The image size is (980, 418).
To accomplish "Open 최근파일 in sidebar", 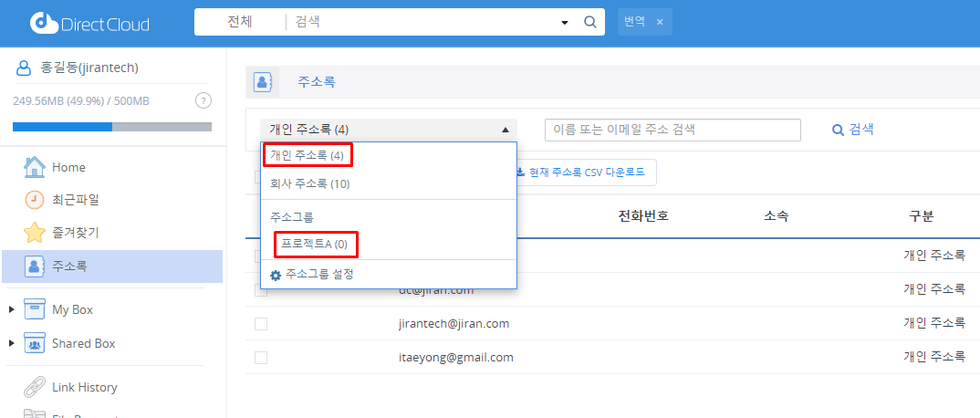I will coord(75,200).
